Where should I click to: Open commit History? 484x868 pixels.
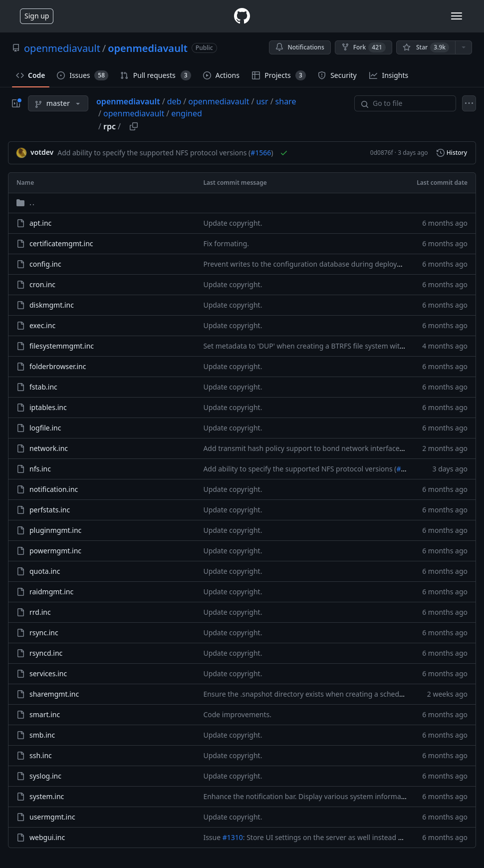[452, 153]
